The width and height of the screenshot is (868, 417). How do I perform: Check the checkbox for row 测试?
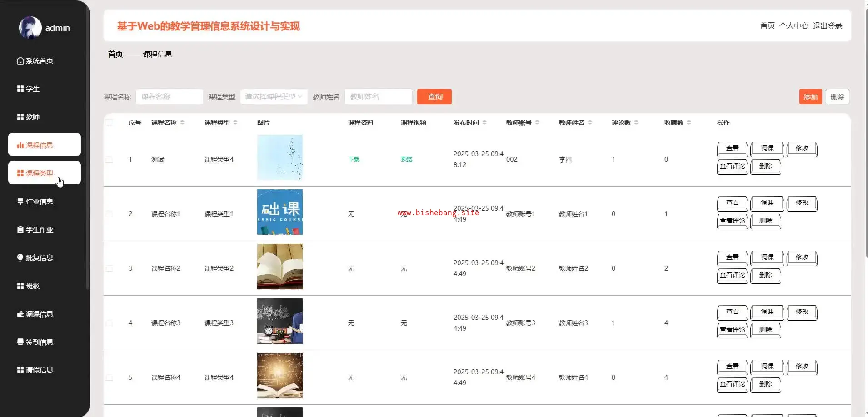(x=109, y=159)
